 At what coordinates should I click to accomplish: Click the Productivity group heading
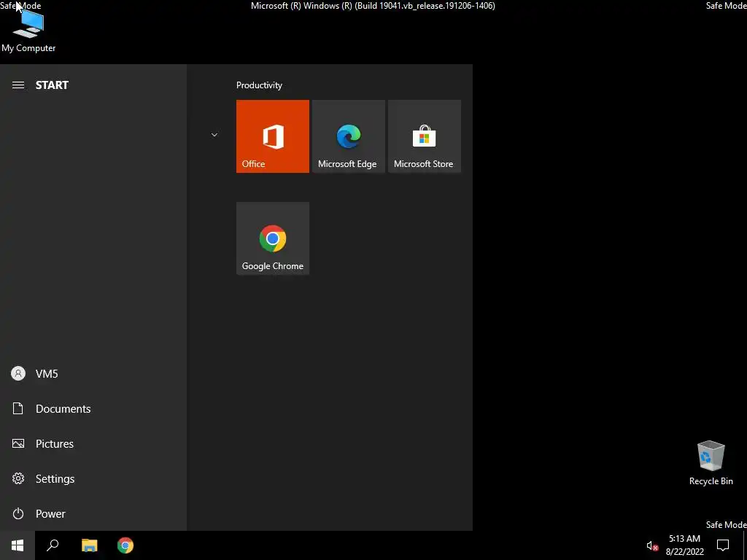point(259,85)
